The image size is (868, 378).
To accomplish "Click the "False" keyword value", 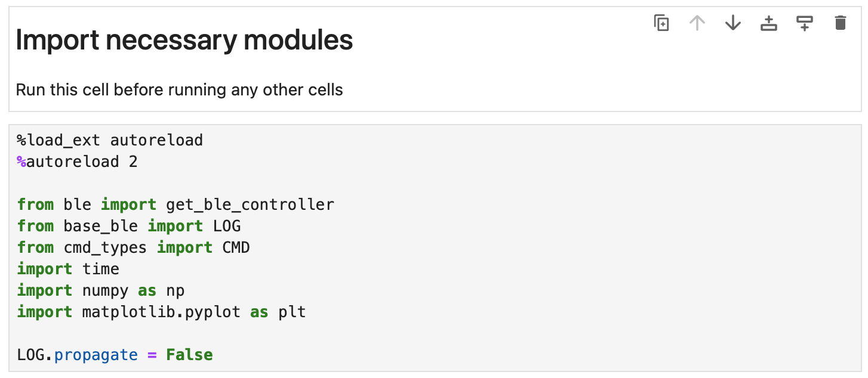I will coord(189,355).
